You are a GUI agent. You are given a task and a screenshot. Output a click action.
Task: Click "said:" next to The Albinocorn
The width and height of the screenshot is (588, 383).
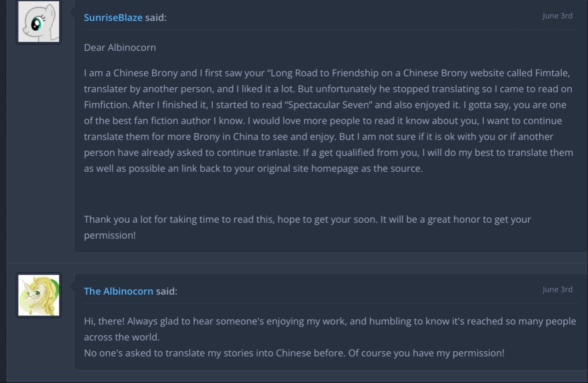166,291
